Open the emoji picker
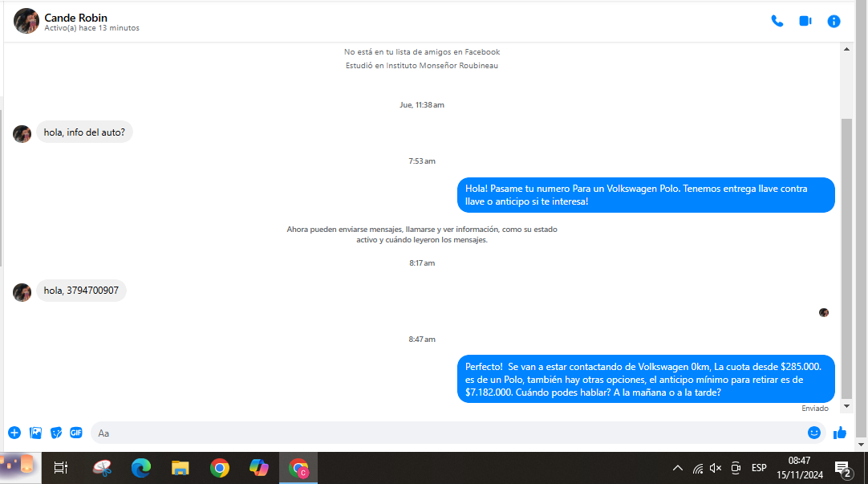Screen dimensions: 868x484 tap(813, 433)
